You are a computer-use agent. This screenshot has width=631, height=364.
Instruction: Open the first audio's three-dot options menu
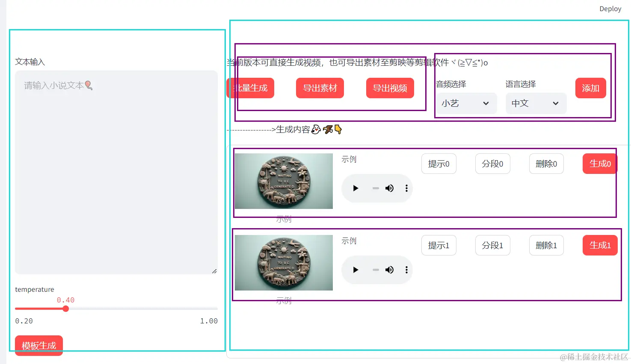406,188
